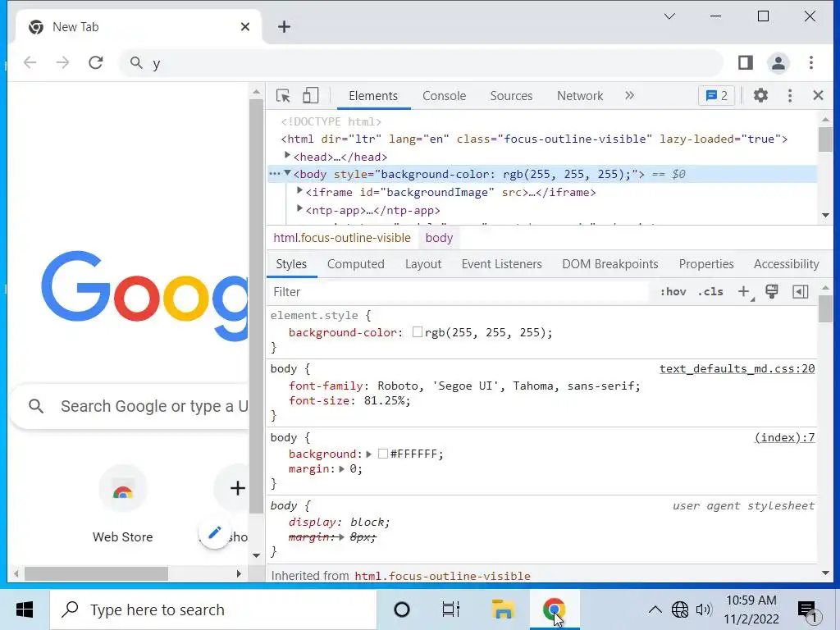Open text_defaults_md.css:20 source link
Image resolution: width=840 pixels, height=630 pixels.
tap(737, 368)
